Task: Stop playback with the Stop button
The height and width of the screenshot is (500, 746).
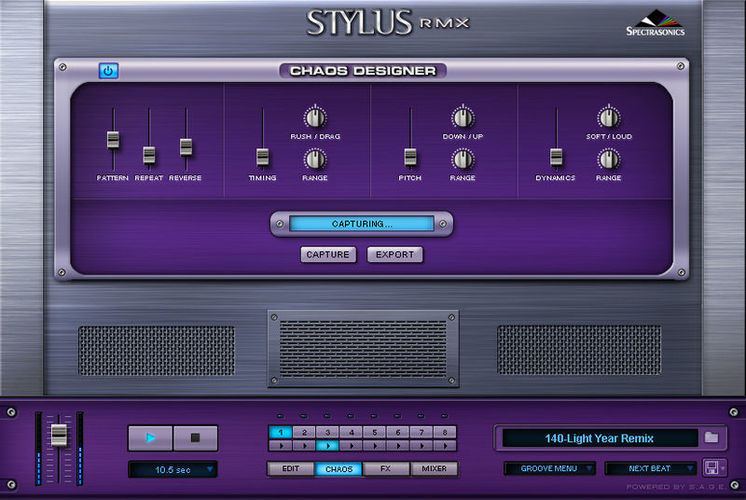Action: point(195,438)
